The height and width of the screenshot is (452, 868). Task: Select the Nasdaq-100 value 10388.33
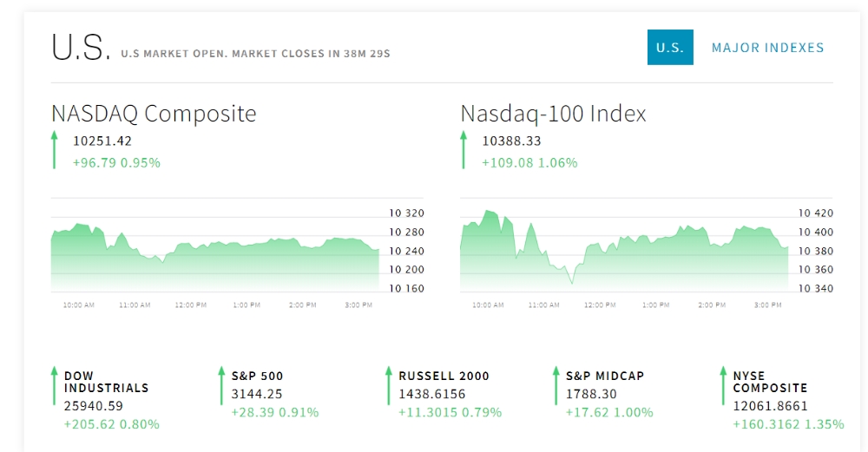[x=511, y=141]
